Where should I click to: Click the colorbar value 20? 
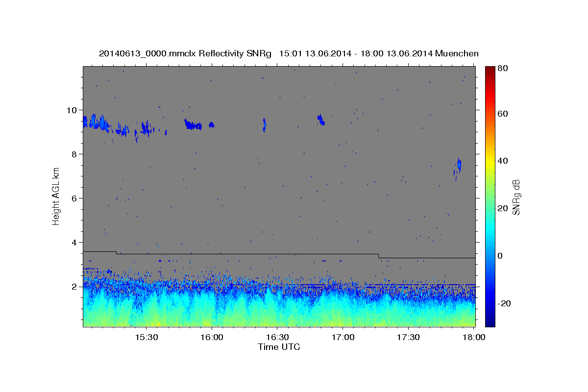pos(503,208)
